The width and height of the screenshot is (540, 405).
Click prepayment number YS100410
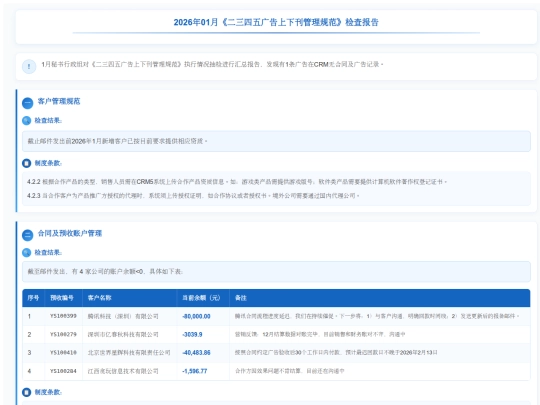click(63, 353)
